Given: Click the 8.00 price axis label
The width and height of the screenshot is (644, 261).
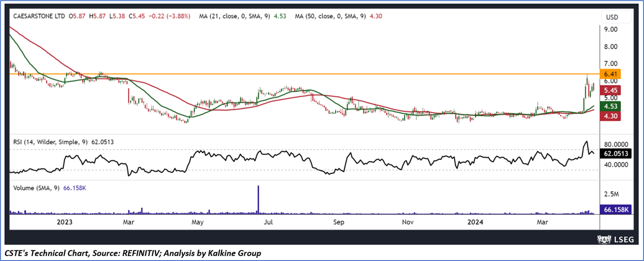Looking at the screenshot, I should (x=611, y=46).
